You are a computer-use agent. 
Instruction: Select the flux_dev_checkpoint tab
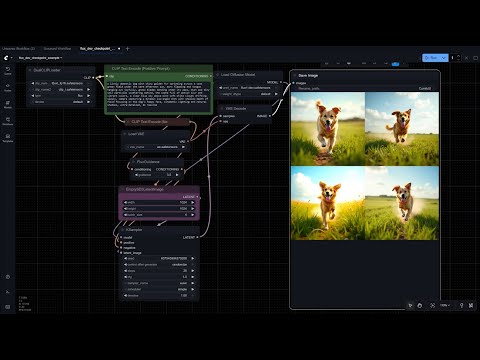(97, 49)
